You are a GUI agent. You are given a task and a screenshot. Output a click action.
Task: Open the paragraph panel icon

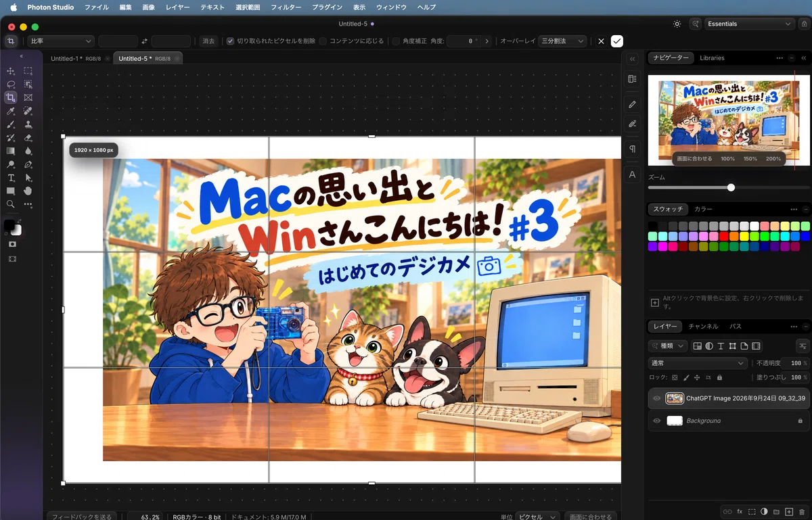pyautogui.click(x=632, y=149)
